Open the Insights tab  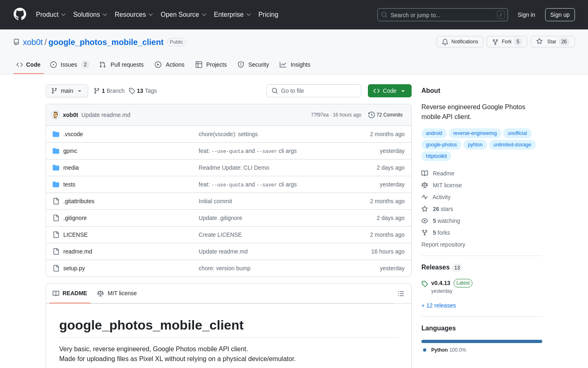tap(295, 65)
